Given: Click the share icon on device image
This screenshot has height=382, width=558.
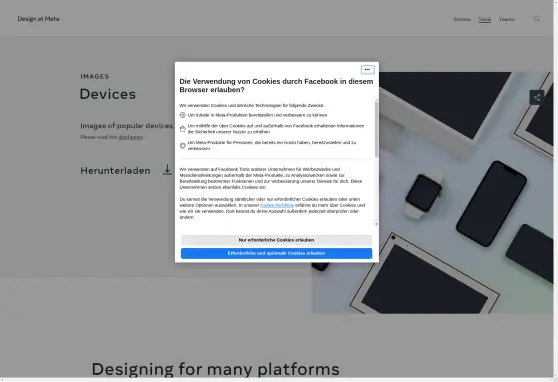Looking at the screenshot, I should tap(537, 97).
